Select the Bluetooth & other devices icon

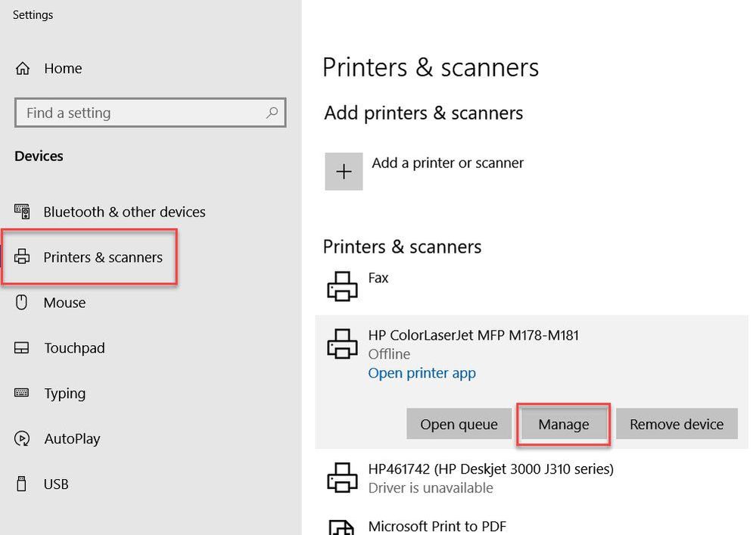[22, 212]
